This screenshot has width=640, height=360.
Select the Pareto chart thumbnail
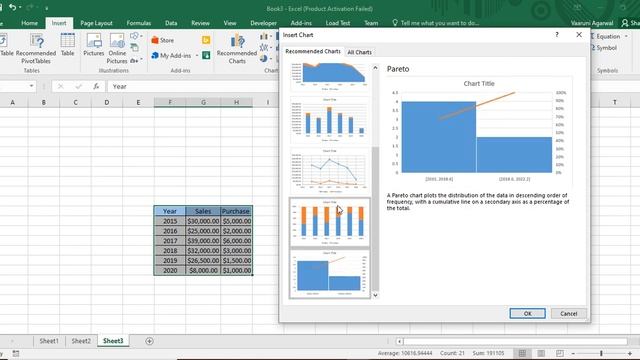click(x=329, y=274)
